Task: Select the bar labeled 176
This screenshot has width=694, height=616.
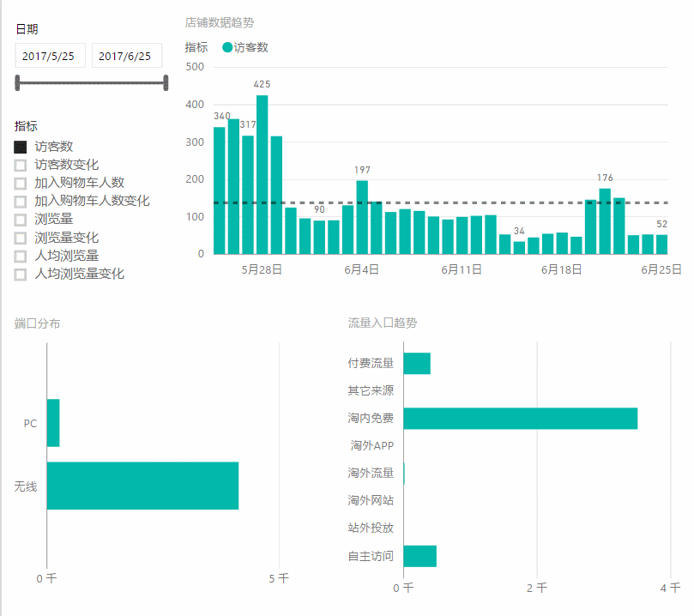Action: click(x=605, y=221)
